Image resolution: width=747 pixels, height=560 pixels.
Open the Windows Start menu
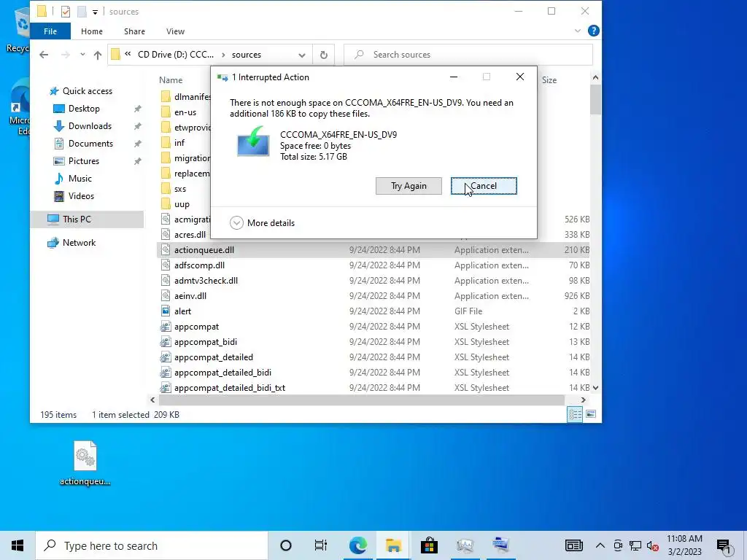(18, 545)
